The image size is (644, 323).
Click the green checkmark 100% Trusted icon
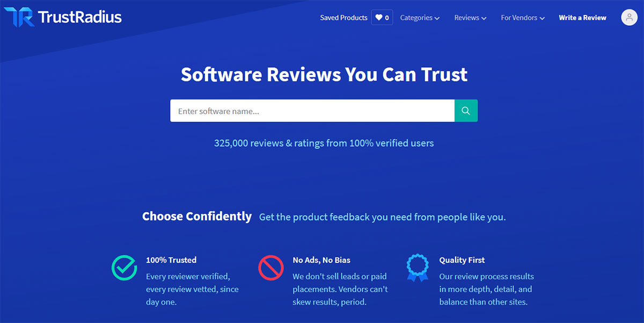pyautogui.click(x=125, y=267)
